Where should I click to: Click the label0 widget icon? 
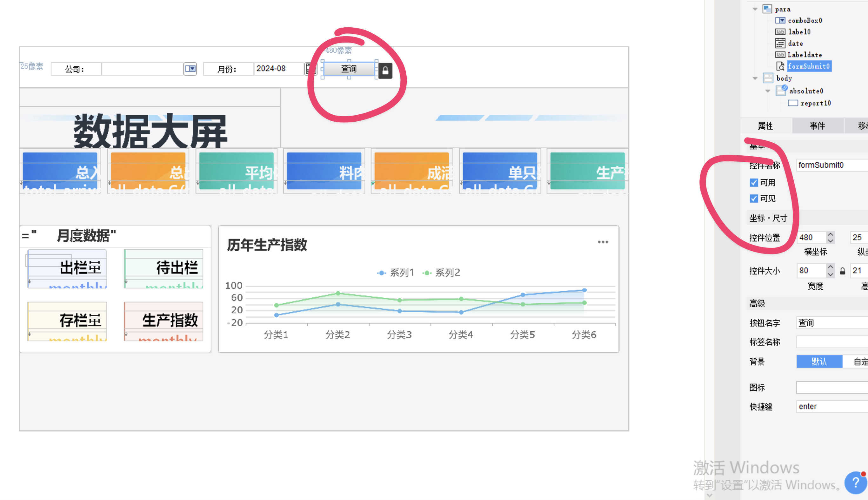pyautogui.click(x=780, y=32)
